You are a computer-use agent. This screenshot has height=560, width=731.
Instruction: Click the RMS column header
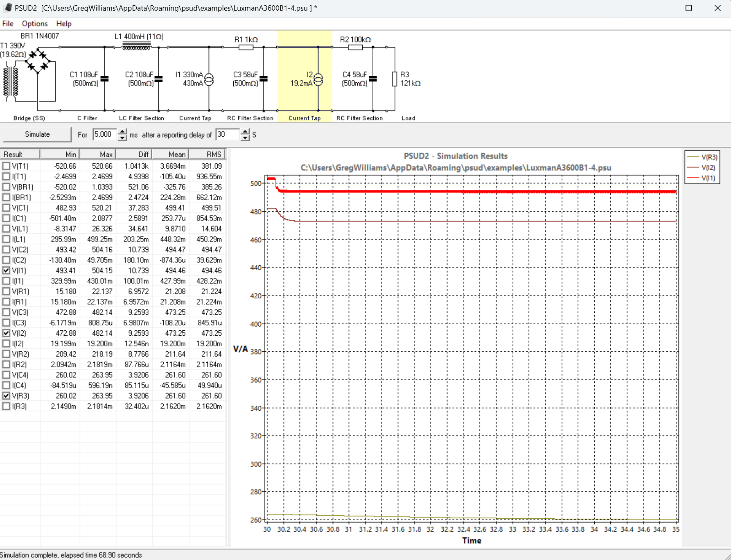click(x=207, y=154)
